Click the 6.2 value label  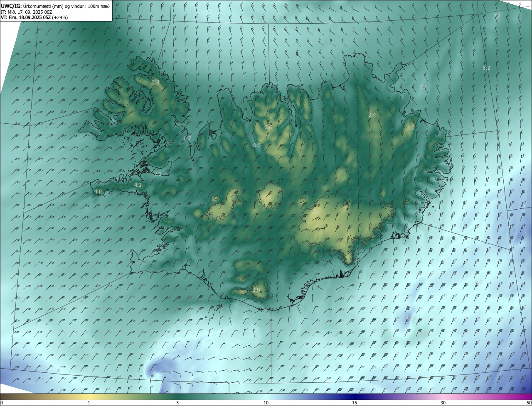click(486, 68)
